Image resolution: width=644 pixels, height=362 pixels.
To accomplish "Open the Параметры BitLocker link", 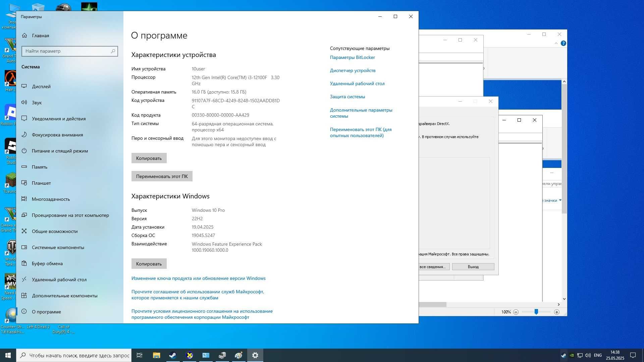I will point(352,58).
